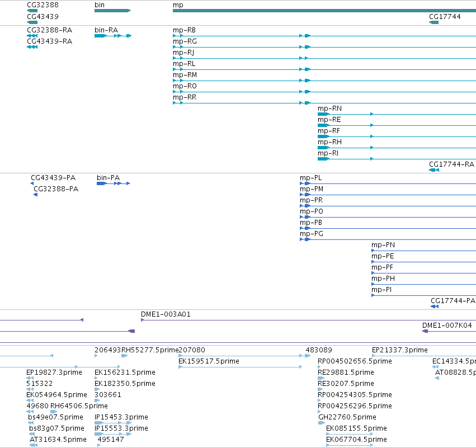The width and height of the screenshot is (476, 448).
Task: Select EST RE30207.5prime
Action: click(346, 384)
